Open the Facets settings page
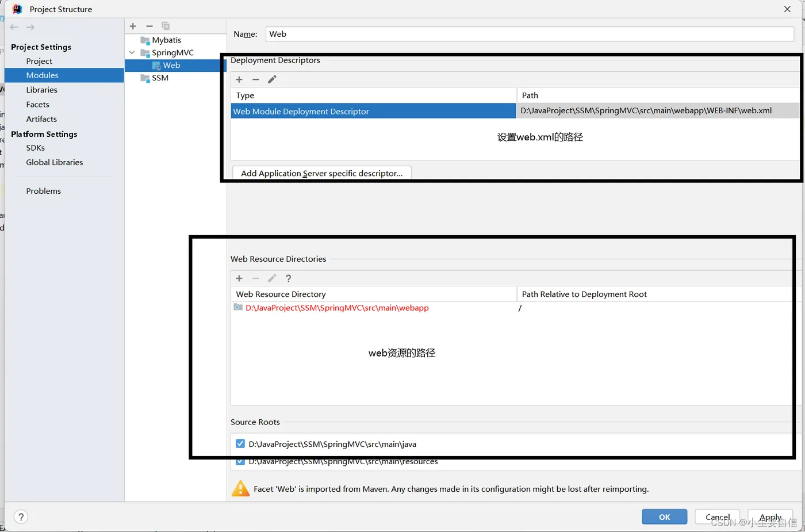 click(37, 104)
